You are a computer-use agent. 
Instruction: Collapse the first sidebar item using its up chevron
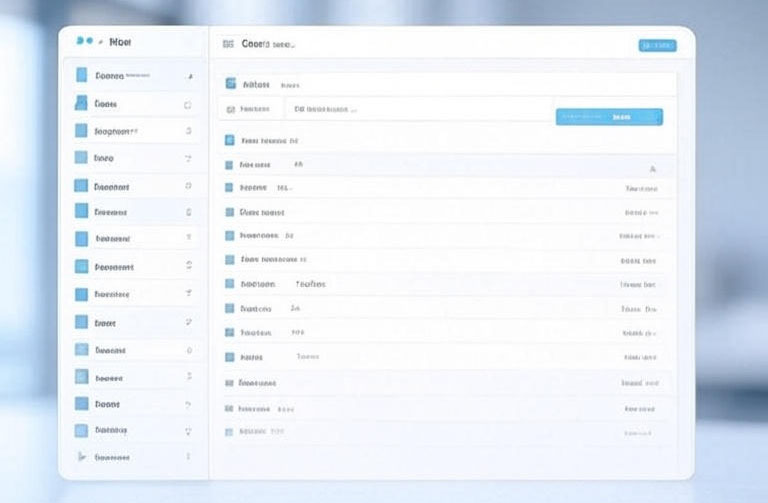[x=189, y=76]
